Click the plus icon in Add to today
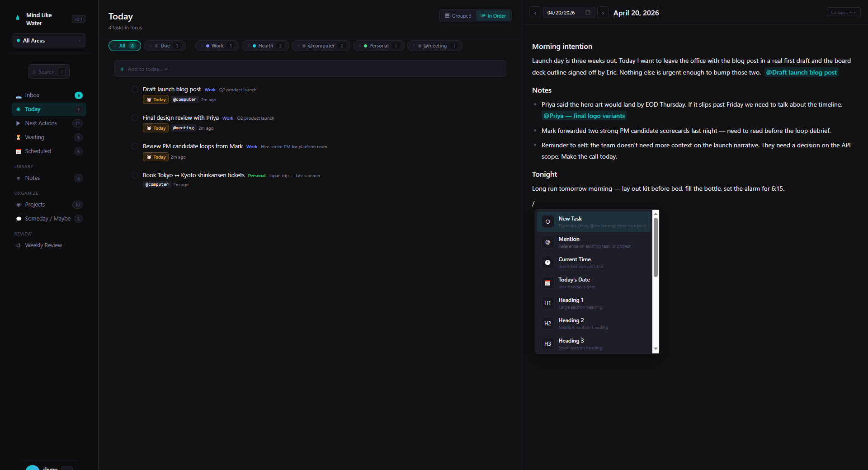The image size is (868, 470). click(x=122, y=69)
